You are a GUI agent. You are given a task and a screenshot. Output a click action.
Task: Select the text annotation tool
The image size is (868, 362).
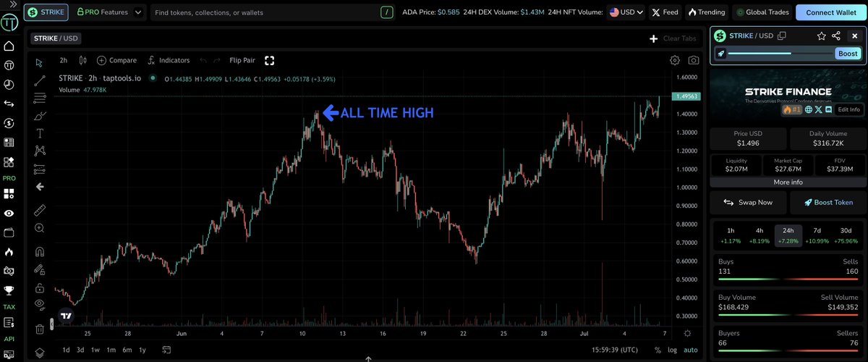tap(40, 133)
